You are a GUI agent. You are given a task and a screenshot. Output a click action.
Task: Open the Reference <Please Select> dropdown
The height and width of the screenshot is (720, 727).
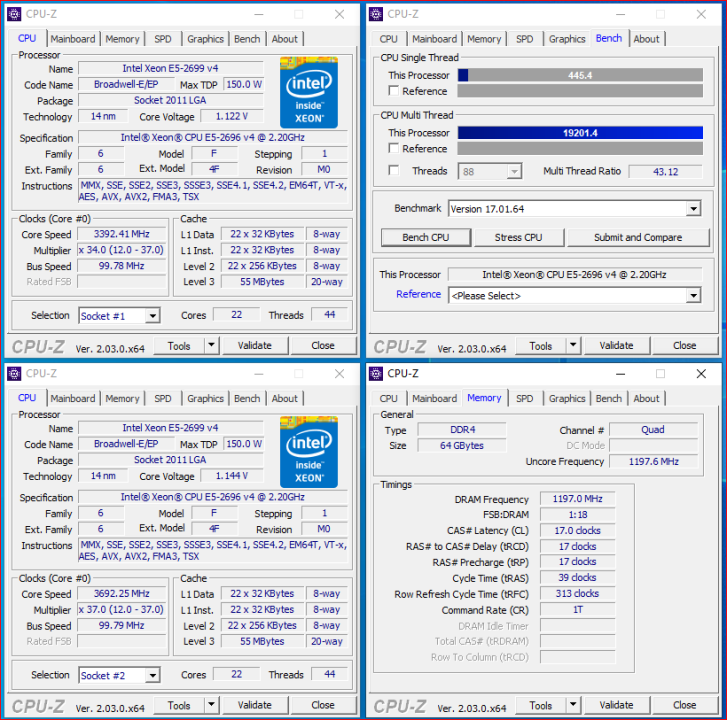coord(693,296)
